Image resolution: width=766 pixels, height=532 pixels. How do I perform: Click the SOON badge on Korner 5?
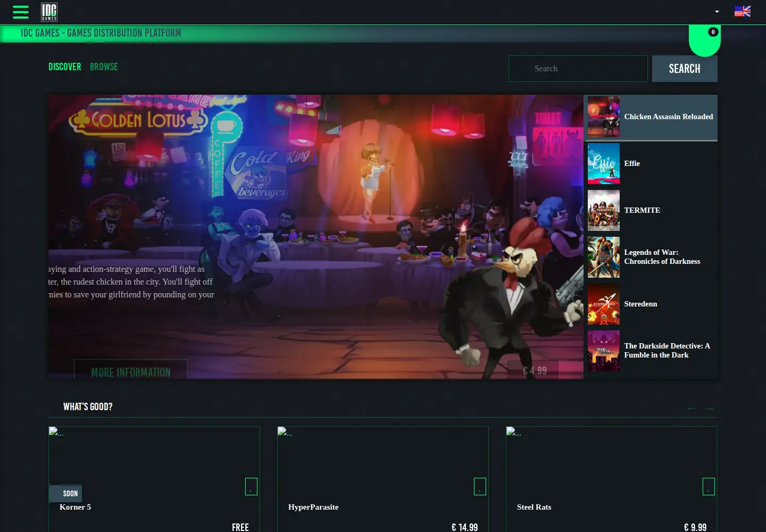point(65,494)
